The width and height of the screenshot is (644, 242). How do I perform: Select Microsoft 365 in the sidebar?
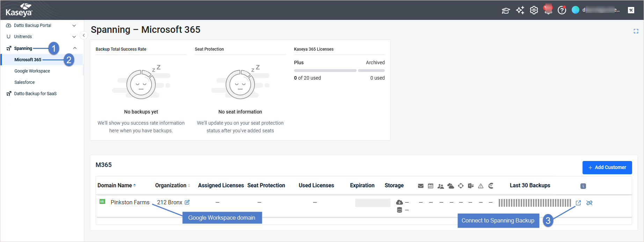(28, 60)
